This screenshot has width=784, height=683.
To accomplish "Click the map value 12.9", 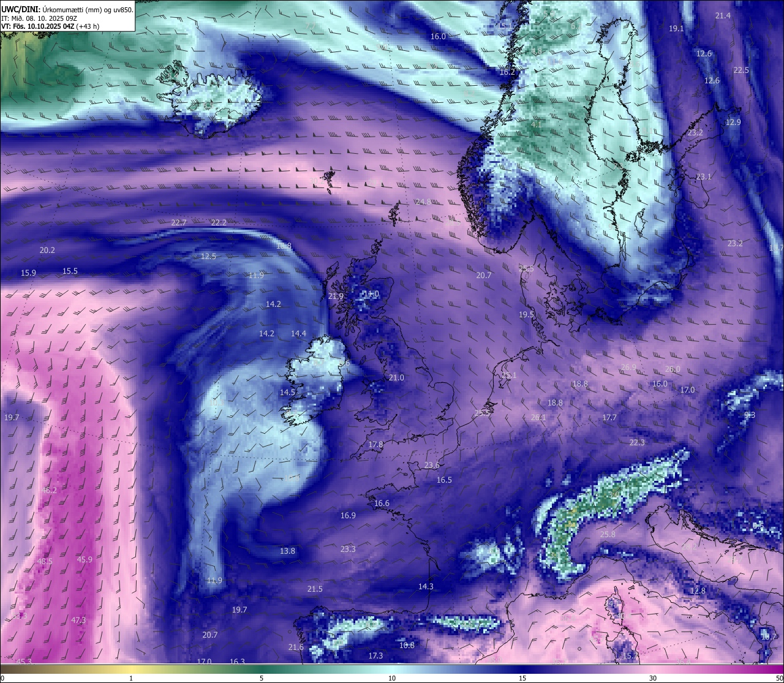I will pyautogui.click(x=733, y=122).
